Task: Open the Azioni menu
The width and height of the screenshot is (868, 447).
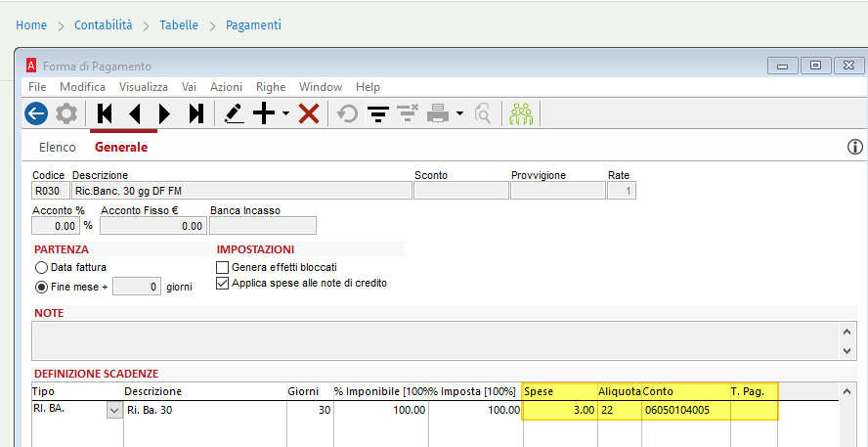Action: (226, 87)
